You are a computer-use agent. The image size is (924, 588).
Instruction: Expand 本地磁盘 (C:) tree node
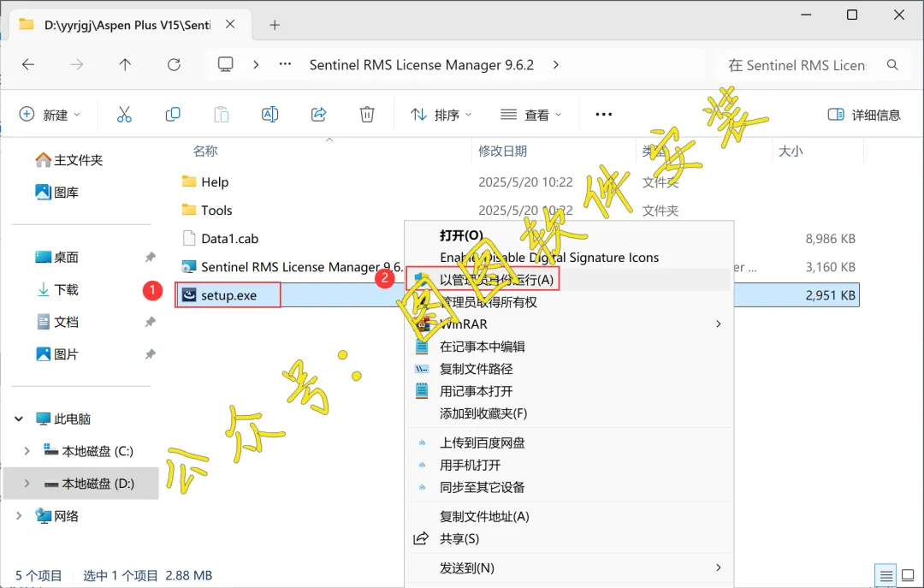click(x=27, y=451)
